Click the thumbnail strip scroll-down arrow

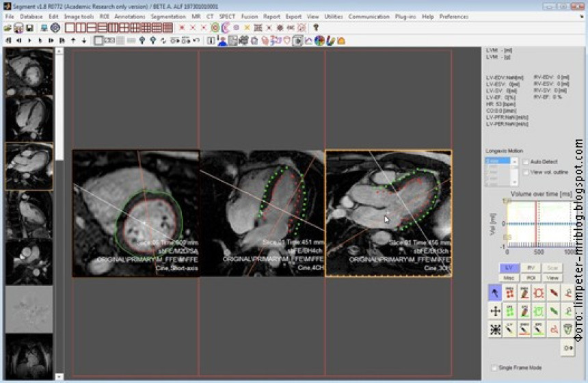(x=59, y=377)
